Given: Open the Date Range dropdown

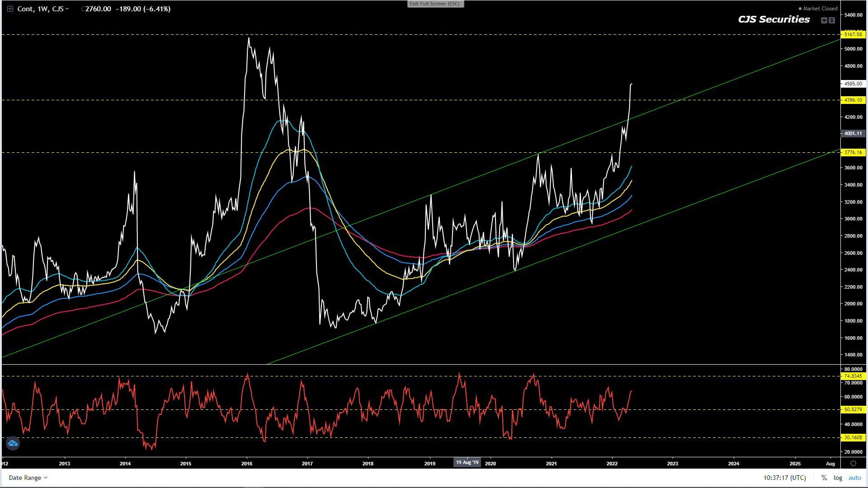Looking at the screenshot, I should click(28, 478).
